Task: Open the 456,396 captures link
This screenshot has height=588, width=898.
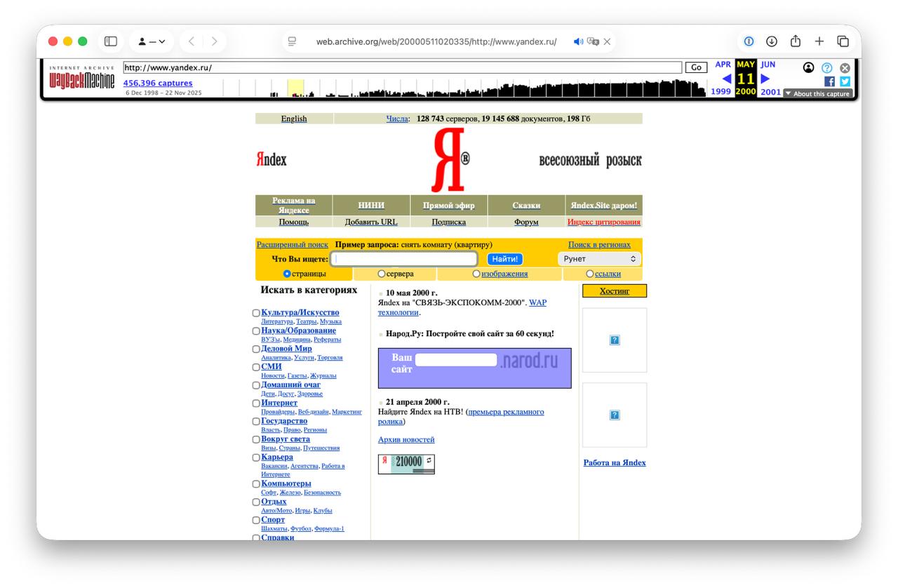Action: tap(158, 83)
